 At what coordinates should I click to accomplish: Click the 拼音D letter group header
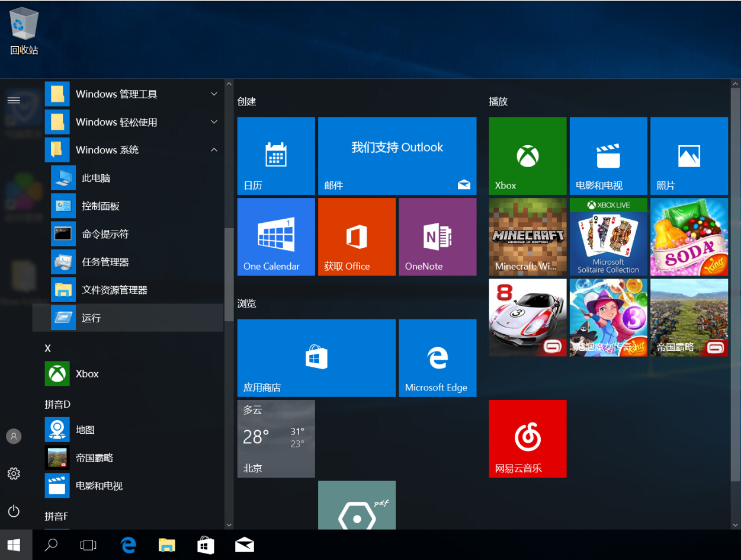tap(57, 404)
